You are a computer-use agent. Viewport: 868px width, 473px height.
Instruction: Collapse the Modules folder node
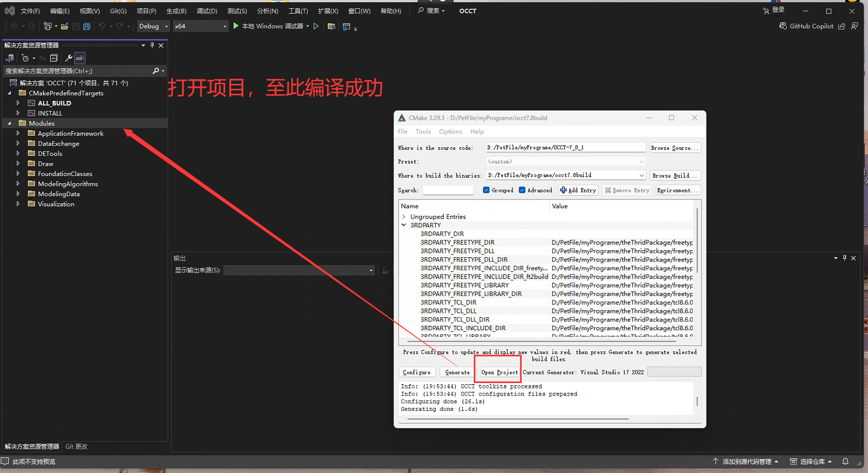coord(9,124)
